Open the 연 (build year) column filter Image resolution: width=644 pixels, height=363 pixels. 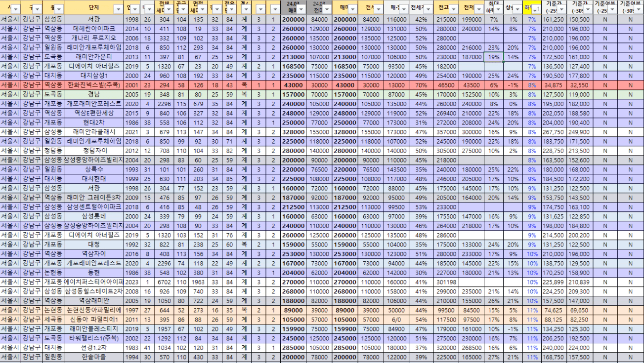pos(135,9)
